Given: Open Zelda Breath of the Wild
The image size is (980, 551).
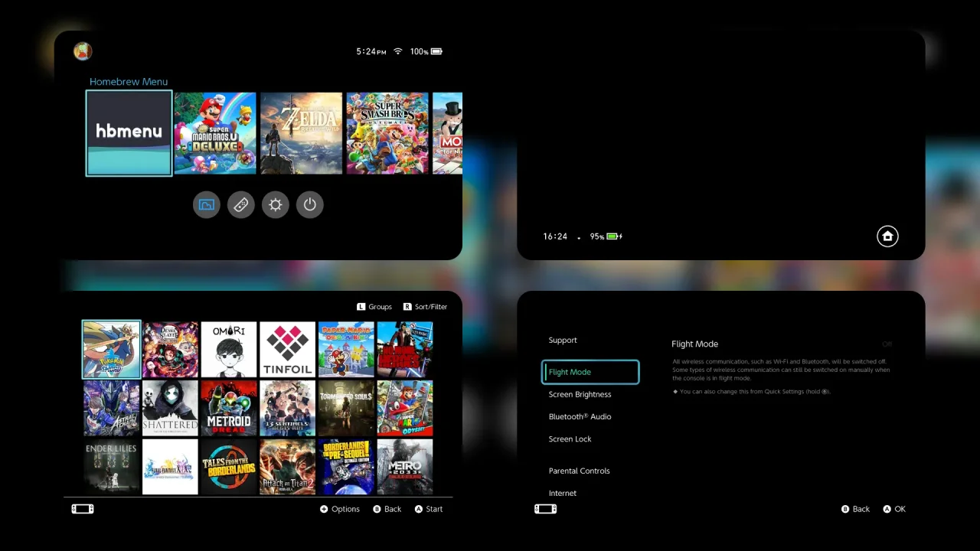Looking at the screenshot, I should tap(301, 133).
